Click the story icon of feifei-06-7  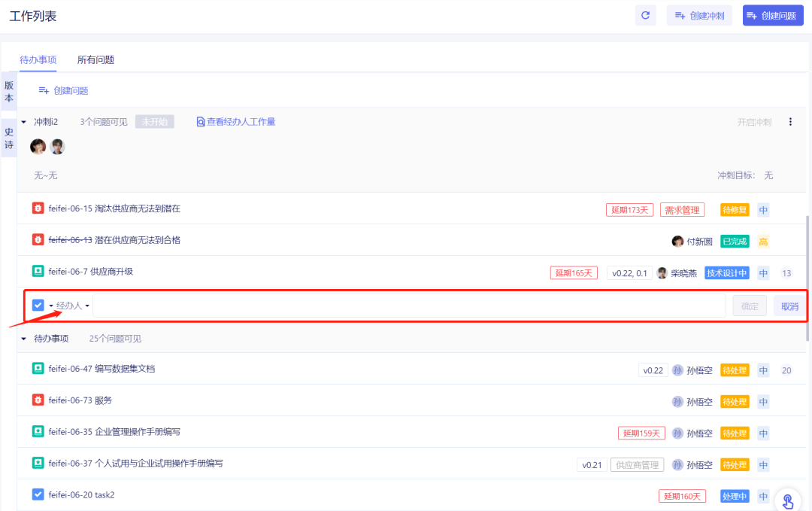(38, 272)
